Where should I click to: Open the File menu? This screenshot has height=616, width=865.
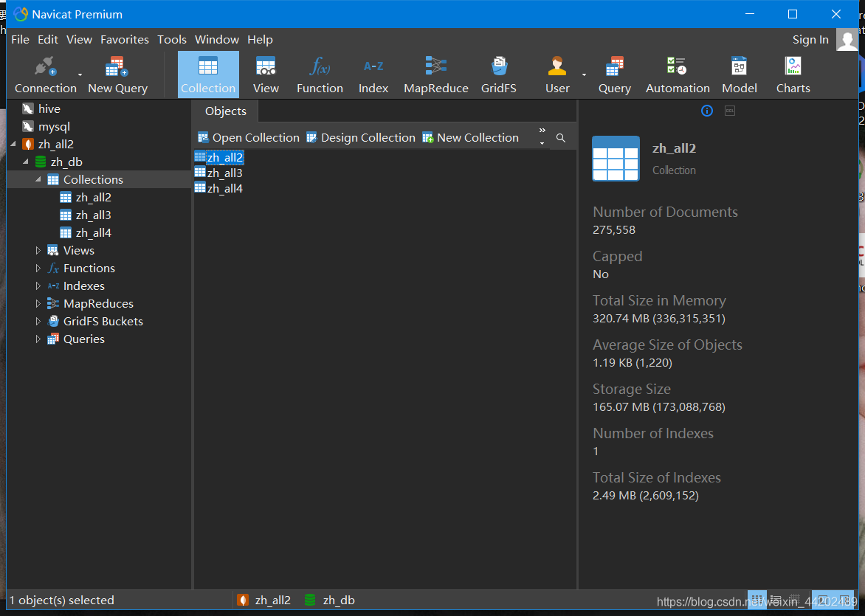21,40
